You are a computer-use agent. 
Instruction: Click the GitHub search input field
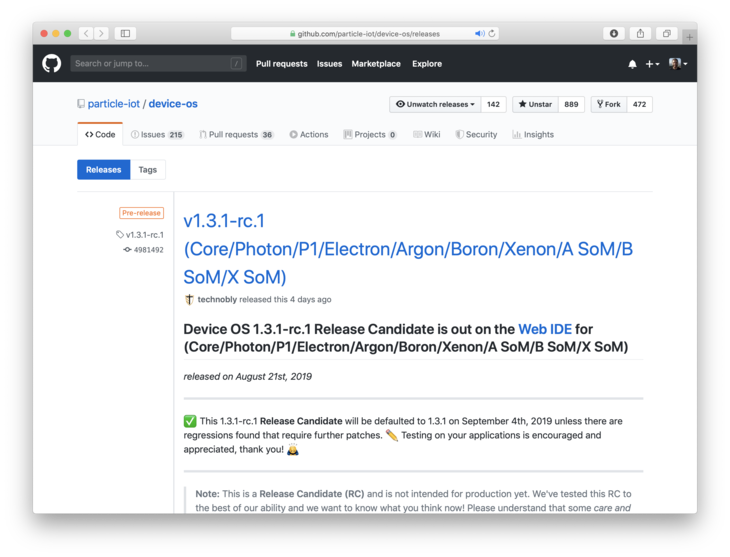point(157,63)
